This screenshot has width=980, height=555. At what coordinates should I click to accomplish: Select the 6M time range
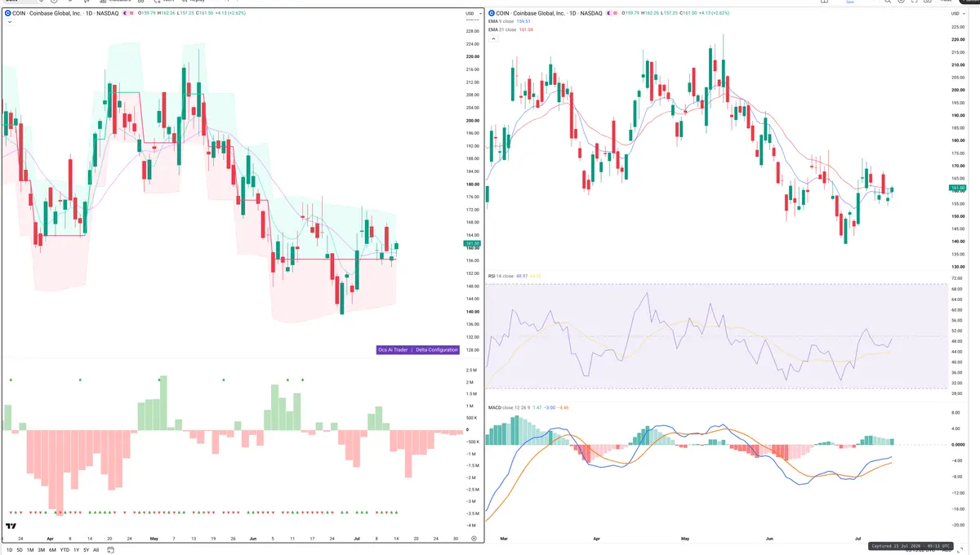pyautogui.click(x=52, y=550)
